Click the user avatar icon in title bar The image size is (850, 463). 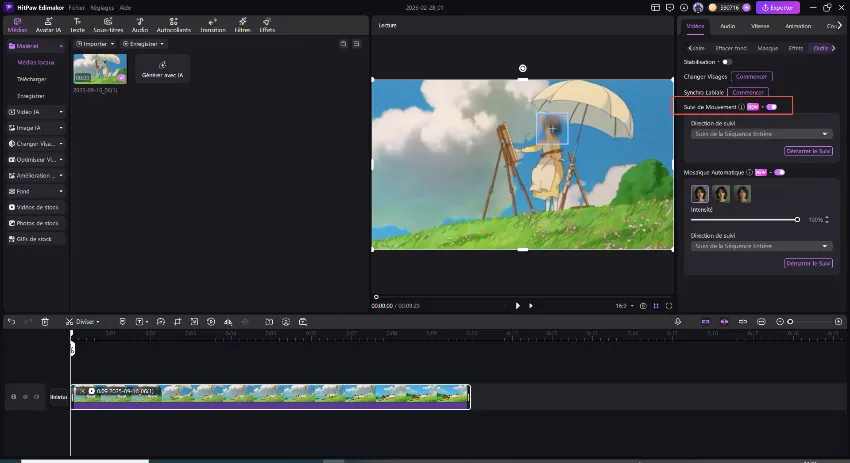698,8
